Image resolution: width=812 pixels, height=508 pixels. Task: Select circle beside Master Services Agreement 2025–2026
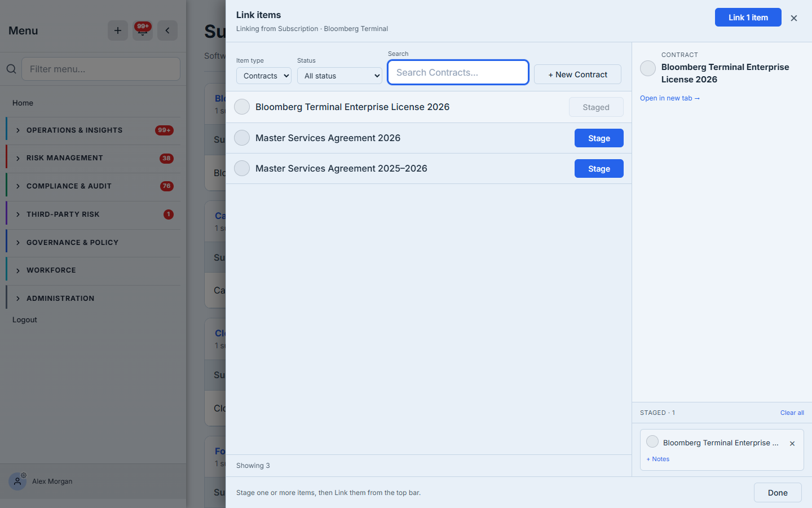[242, 168]
